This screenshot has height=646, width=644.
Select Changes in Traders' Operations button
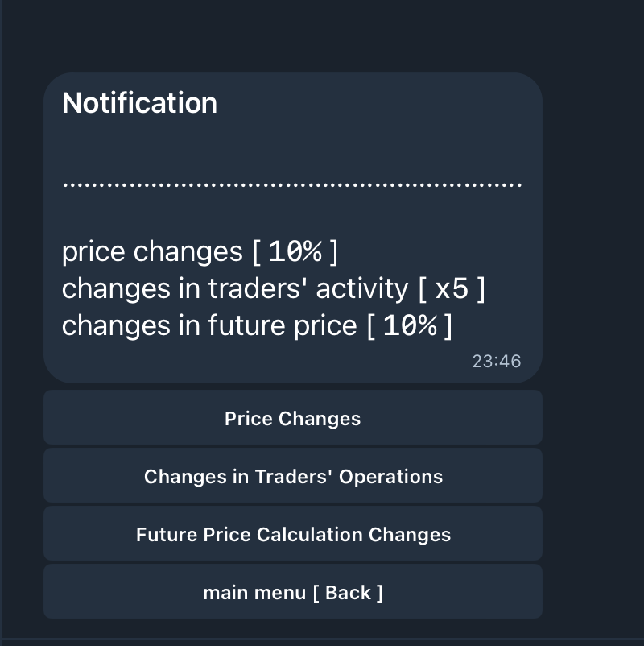pos(292,476)
